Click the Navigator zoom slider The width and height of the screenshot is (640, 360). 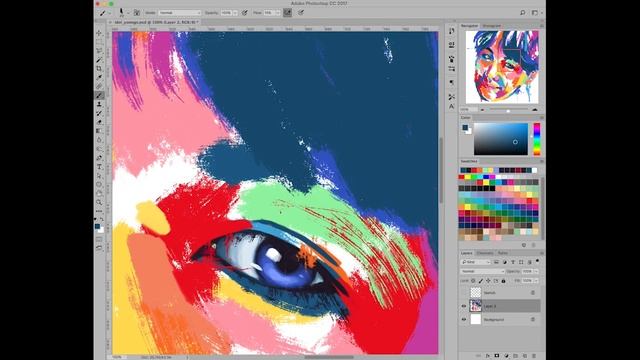(x=508, y=110)
